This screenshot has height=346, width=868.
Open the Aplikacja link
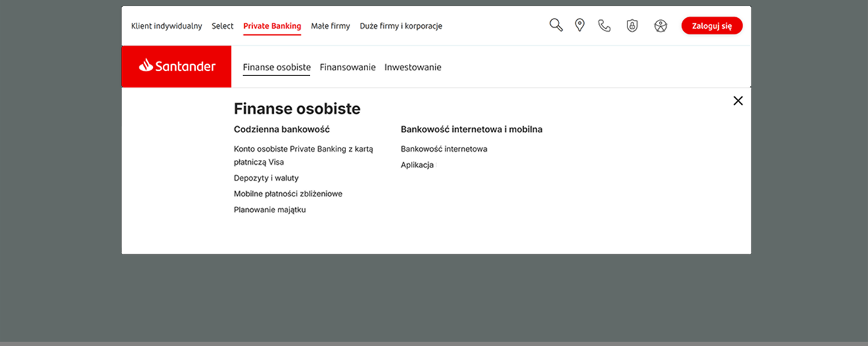(417, 165)
